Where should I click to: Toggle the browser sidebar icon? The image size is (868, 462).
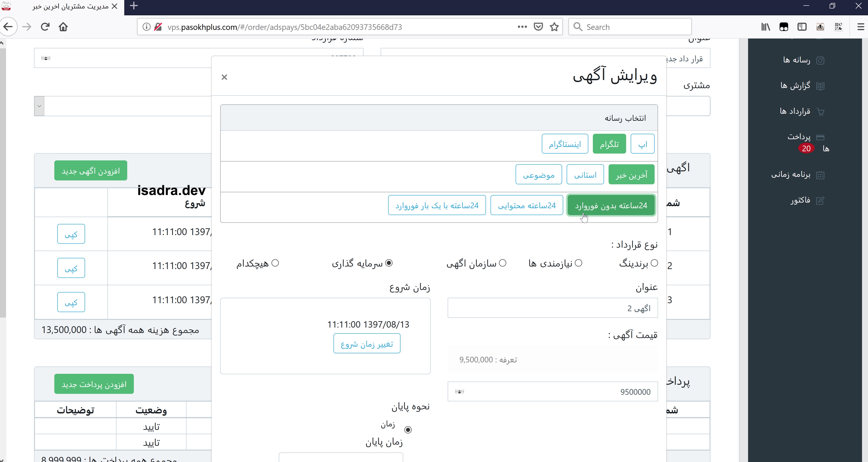[x=802, y=27]
